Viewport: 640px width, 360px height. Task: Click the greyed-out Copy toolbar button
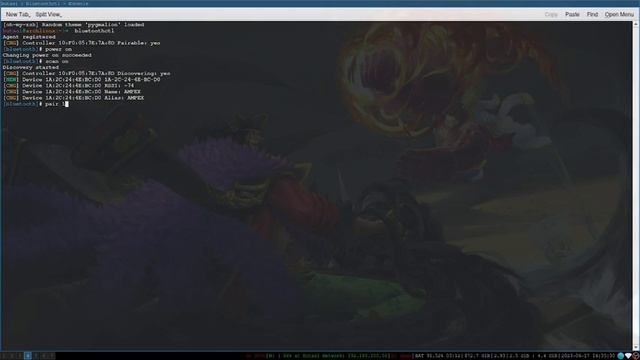coord(551,14)
